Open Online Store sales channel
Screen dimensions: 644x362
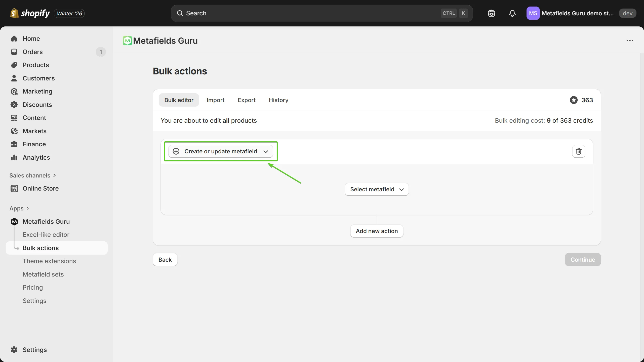[41, 188]
